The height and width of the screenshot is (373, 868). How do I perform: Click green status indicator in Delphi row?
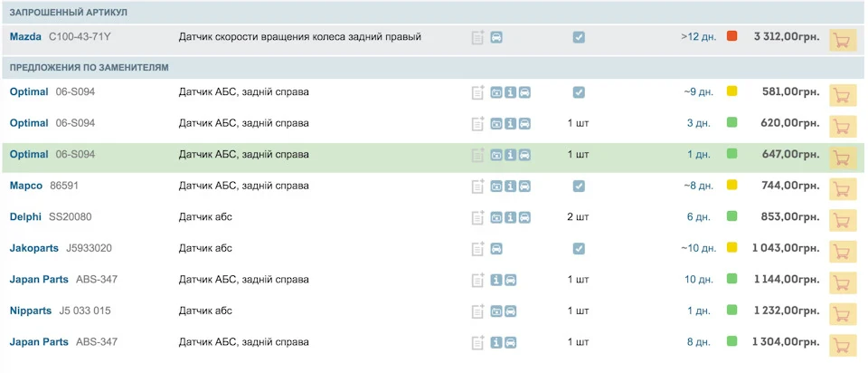click(x=731, y=216)
